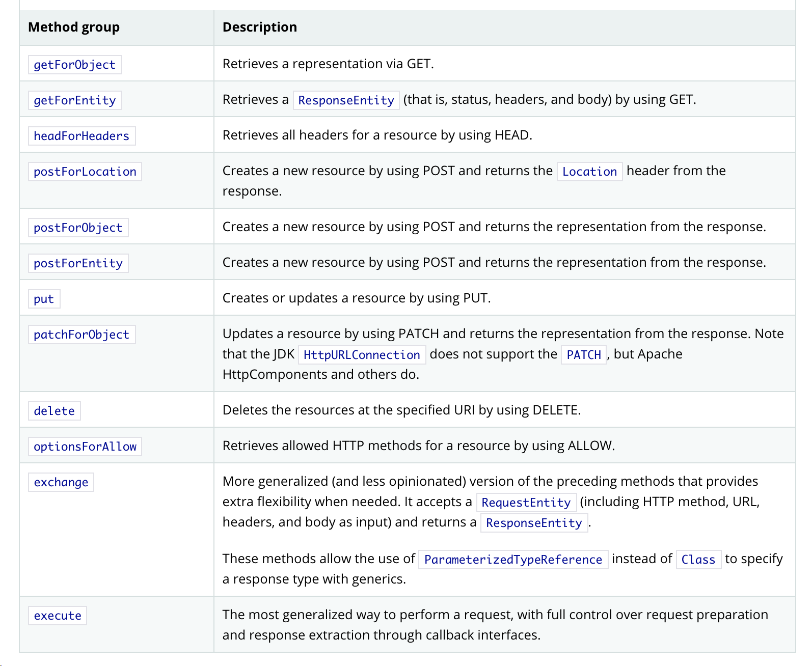This screenshot has height=666, width=812.
Task: Click the getForEntity method code label
Action: click(74, 100)
